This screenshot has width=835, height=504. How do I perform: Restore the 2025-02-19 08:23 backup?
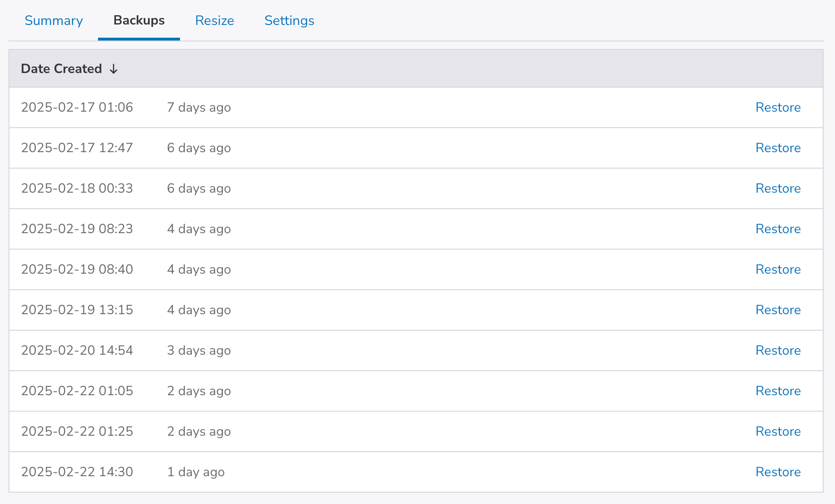click(778, 229)
